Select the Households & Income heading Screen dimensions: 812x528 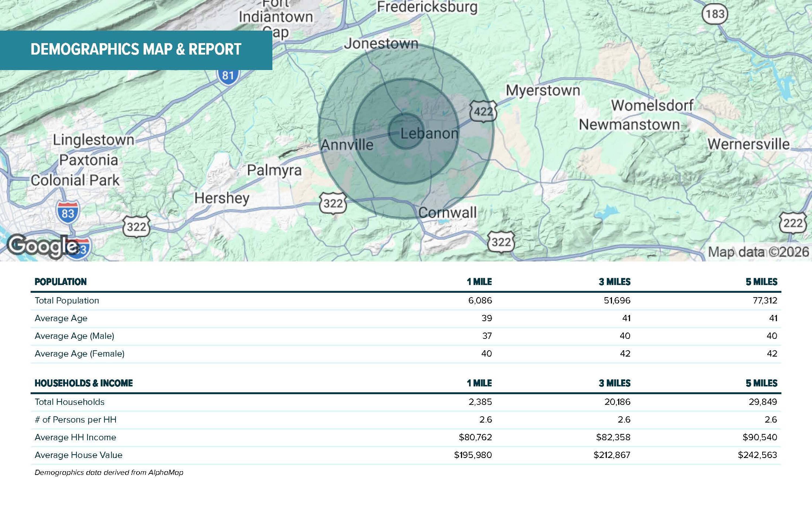pos(84,383)
